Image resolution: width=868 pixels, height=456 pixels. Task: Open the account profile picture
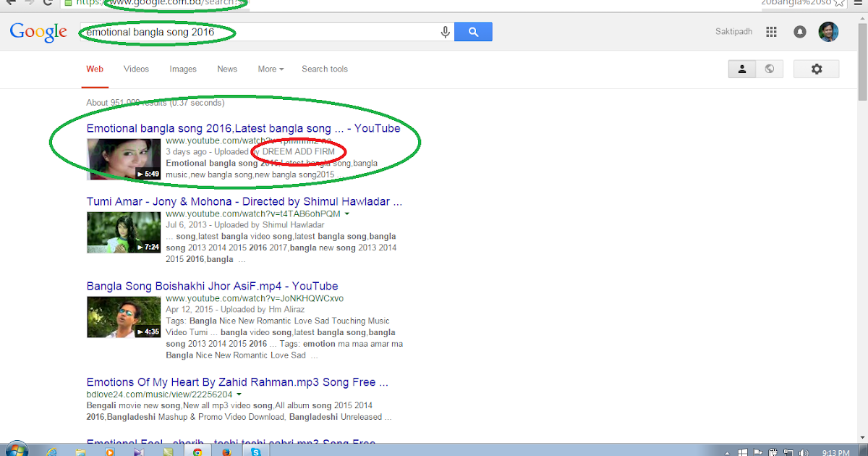828,32
